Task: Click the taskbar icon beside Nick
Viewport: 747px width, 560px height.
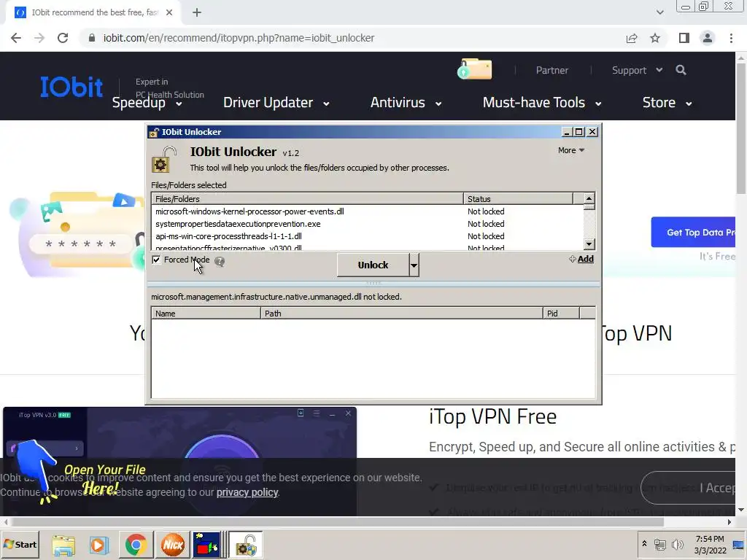Action: coord(206,545)
